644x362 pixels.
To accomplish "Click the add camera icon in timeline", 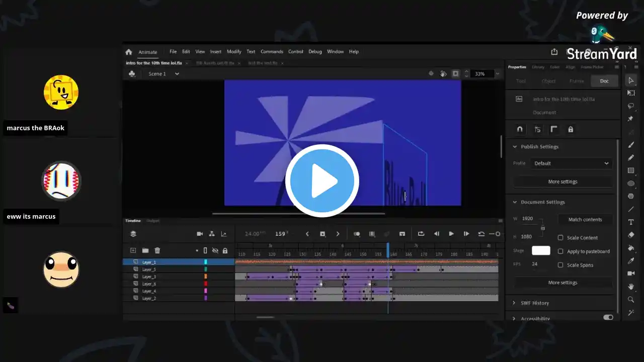I will 200,234.
